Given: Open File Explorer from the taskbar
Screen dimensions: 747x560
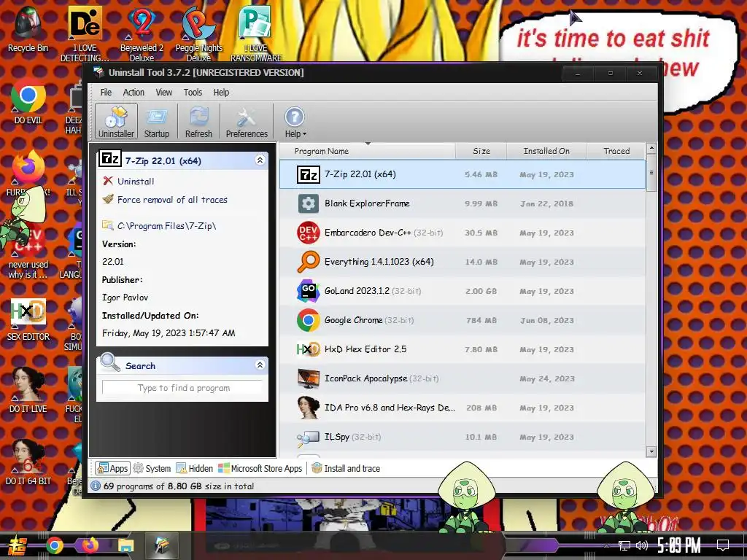Looking at the screenshot, I should [126, 545].
